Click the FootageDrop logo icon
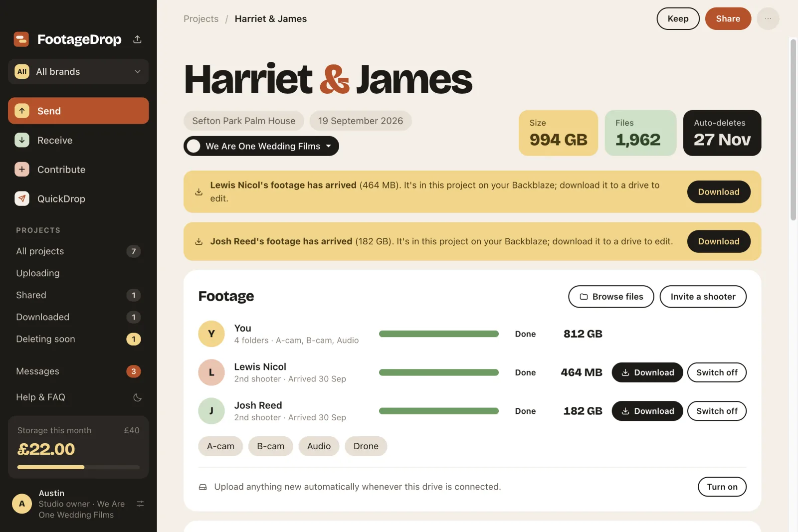The height and width of the screenshot is (532, 798). coord(21,39)
